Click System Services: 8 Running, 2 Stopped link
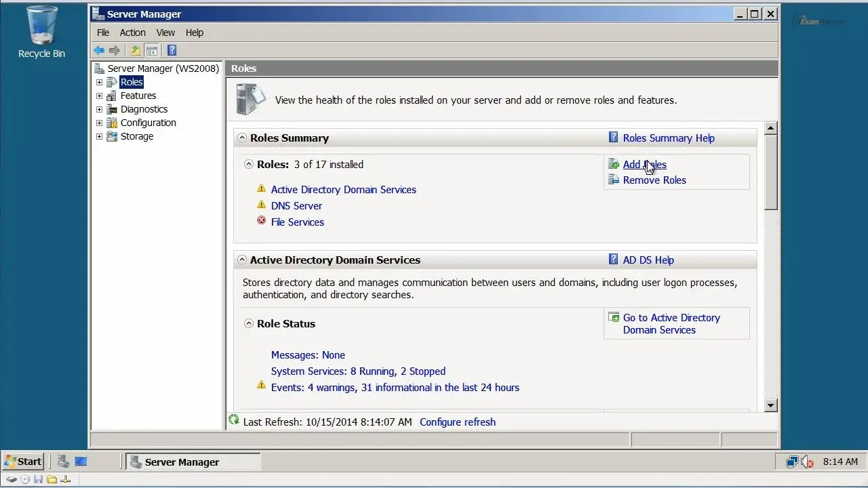The image size is (868, 488). [358, 371]
